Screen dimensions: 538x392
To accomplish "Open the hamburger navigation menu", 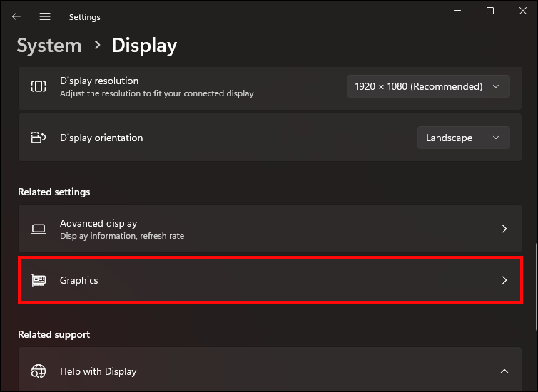I will tap(45, 16).
